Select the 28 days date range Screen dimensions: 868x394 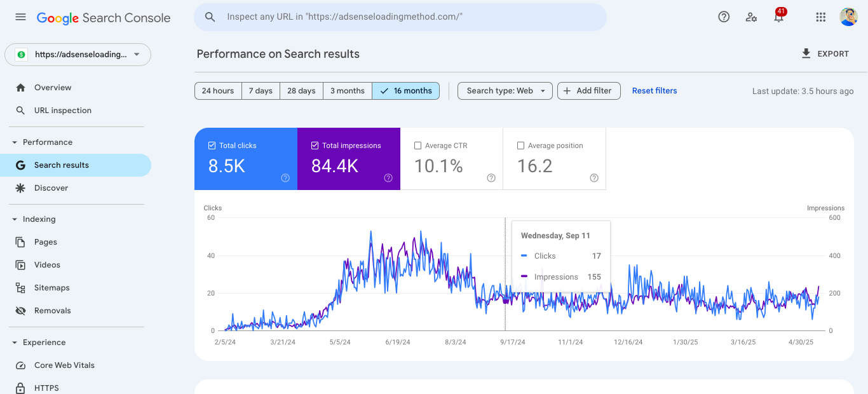coord(301,91)
